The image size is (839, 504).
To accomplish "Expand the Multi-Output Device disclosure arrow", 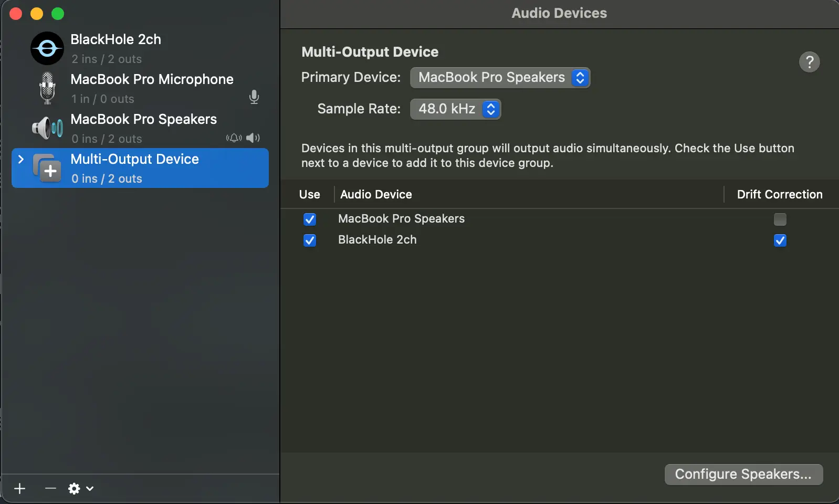I will click(x=21, y=159).
